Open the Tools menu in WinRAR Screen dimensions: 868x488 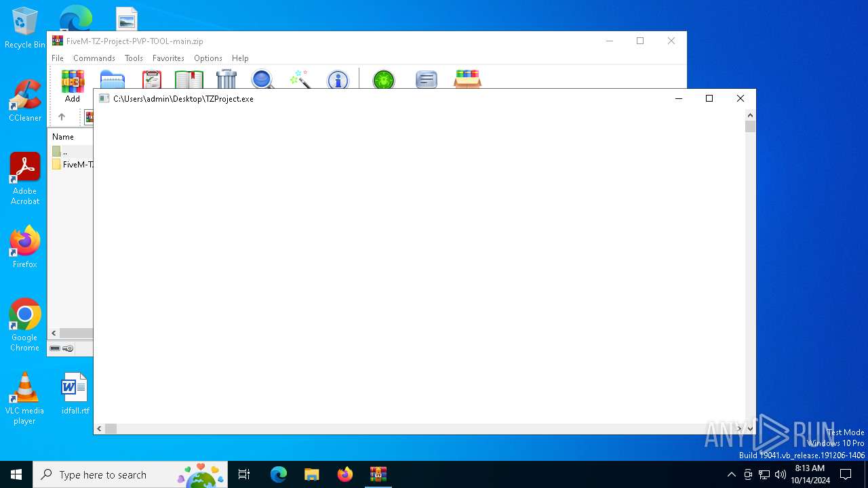(x=134, y=58)
